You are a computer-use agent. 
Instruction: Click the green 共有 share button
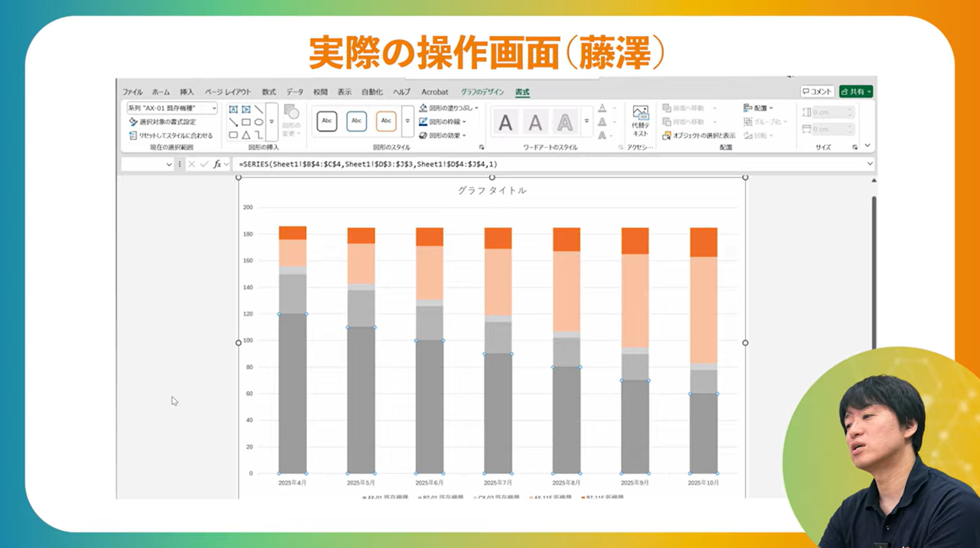(x=855, y=92)
